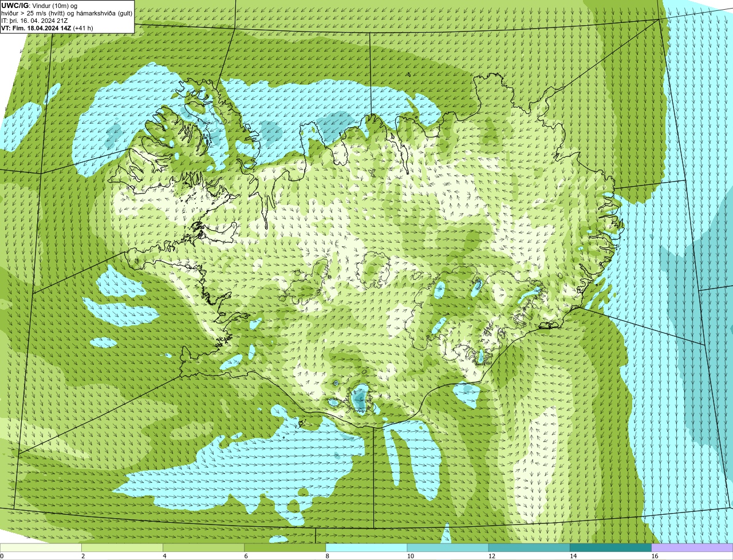Click the legend label '6'
This screenshot has height=560, width=733.
(246, 556)
